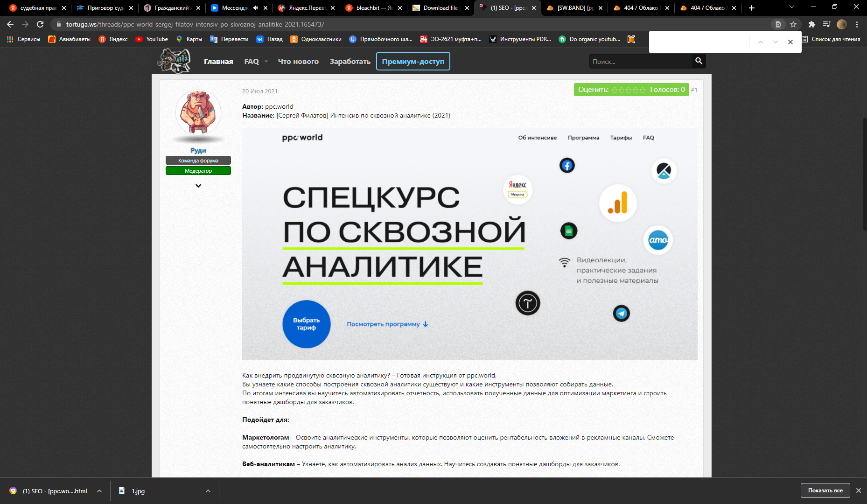Focus the forum Поиск search field

tap(642, 62)
